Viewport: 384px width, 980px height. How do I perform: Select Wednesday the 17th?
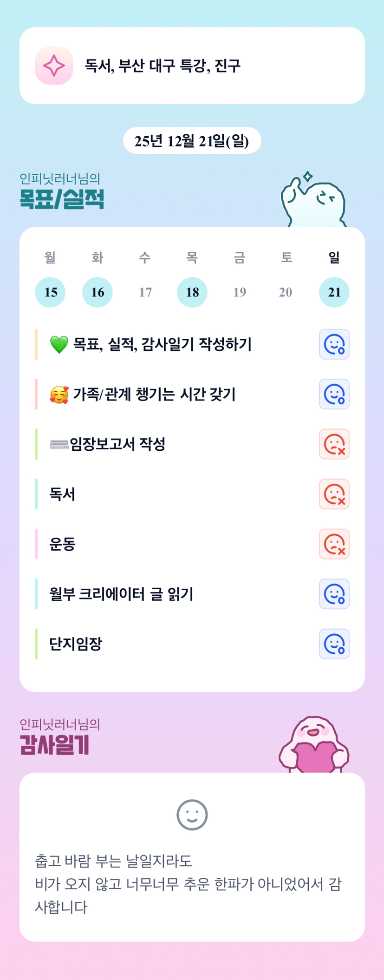tap(145, 292)
